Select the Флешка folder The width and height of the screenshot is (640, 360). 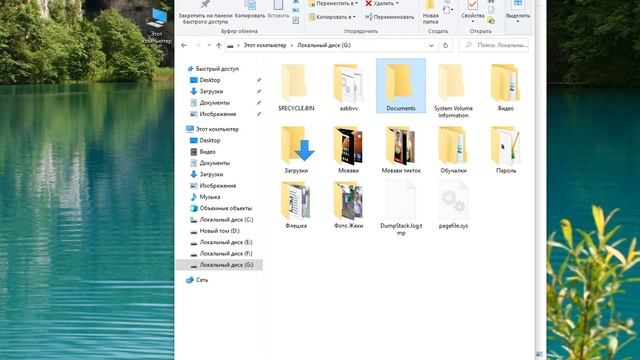296,205
